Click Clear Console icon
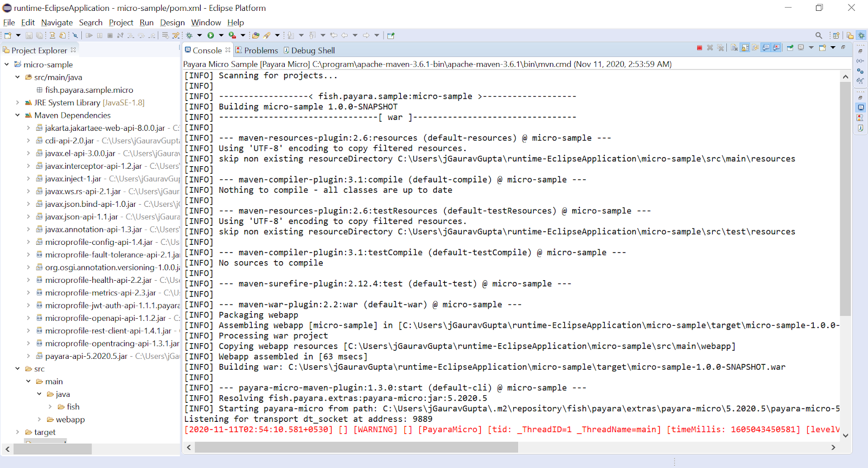The image size is (868, 468). point(734,48)
